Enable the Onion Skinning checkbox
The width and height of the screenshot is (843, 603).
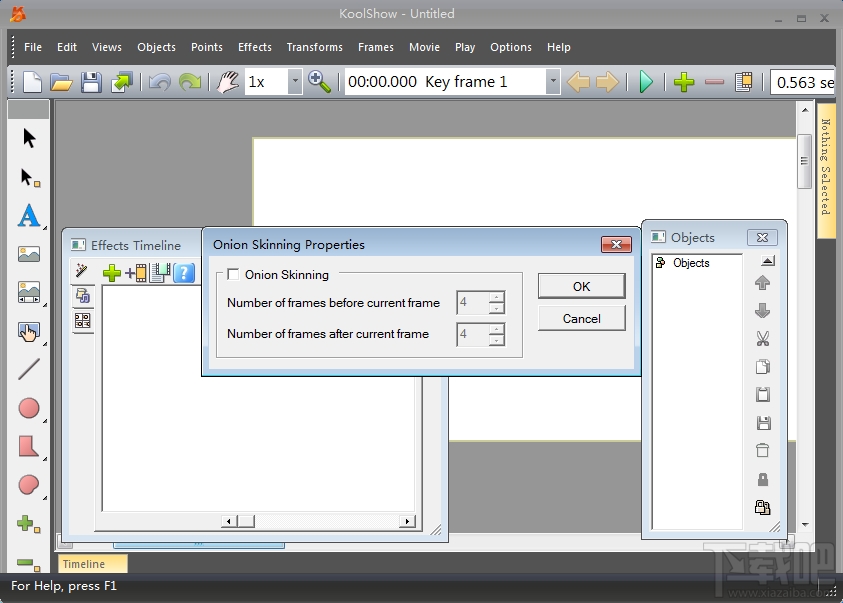(x=233, y=275)
